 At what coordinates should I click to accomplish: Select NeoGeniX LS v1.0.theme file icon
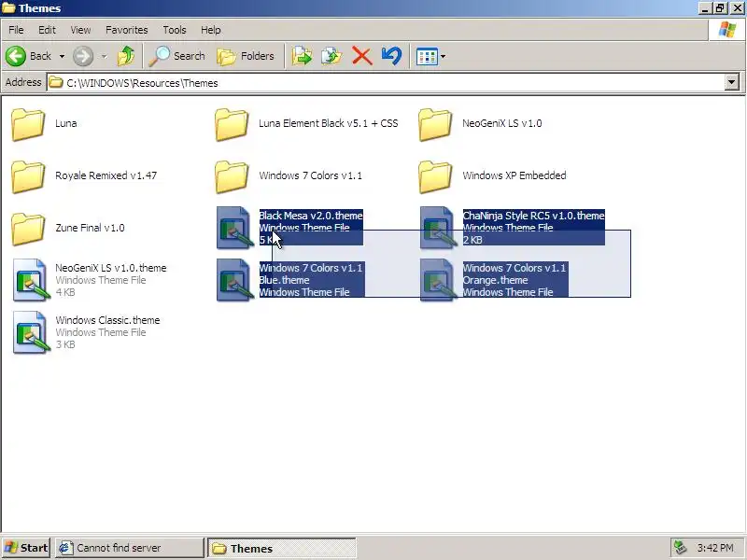pos(31,280)
